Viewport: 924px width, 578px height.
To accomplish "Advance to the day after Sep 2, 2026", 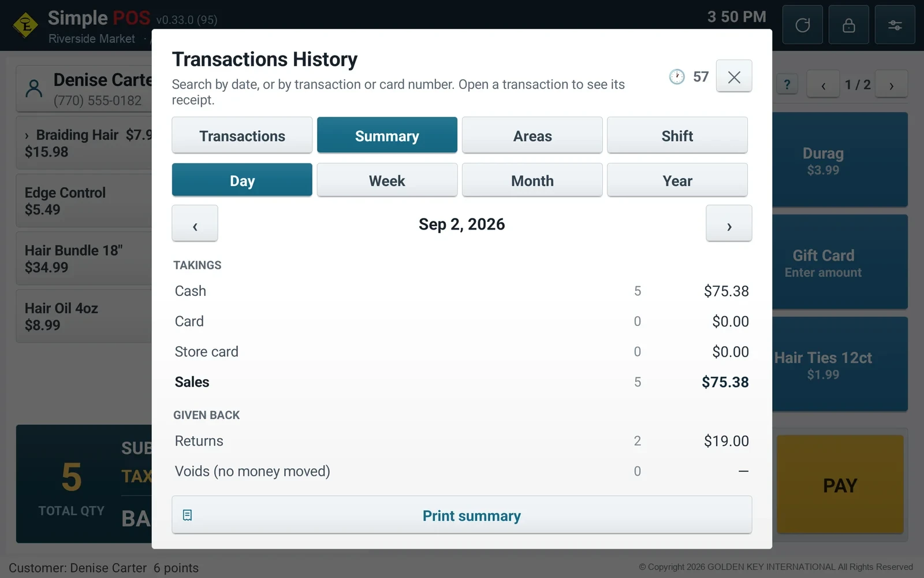I will click(729, 223).
